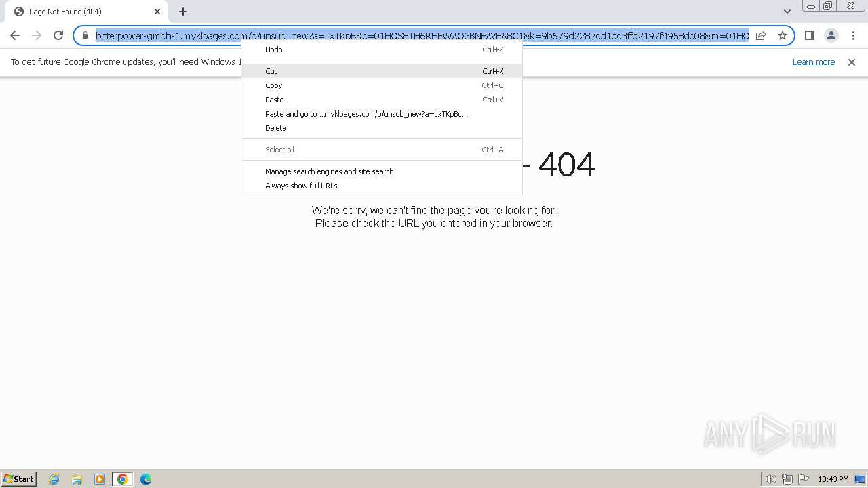
Task: Click the share page icon in address bar
Action: [x=761, y=35]
